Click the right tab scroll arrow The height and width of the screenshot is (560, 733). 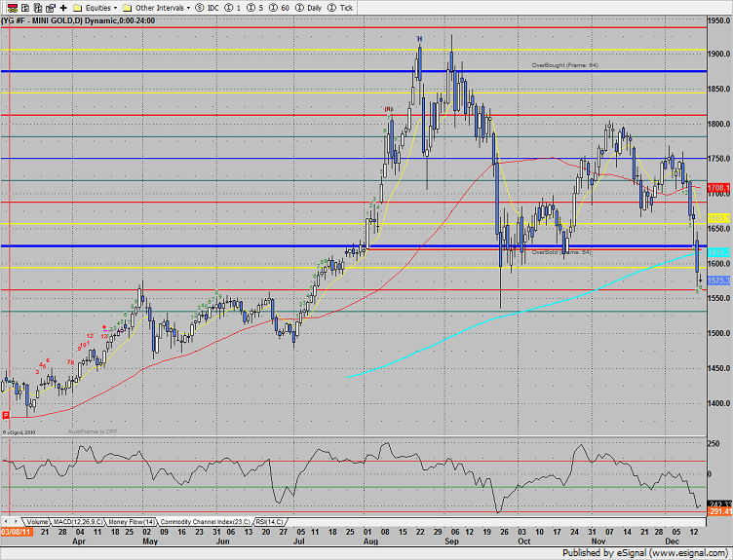(x=16, y=521)
